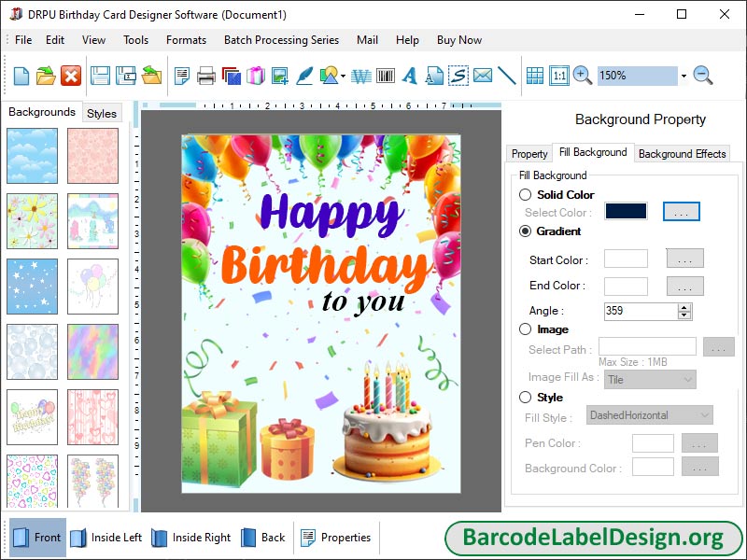Toggle the grid display icon
The height and width of the screenshot is (560, 747).
pyautogui.click(x=534, y=76)
